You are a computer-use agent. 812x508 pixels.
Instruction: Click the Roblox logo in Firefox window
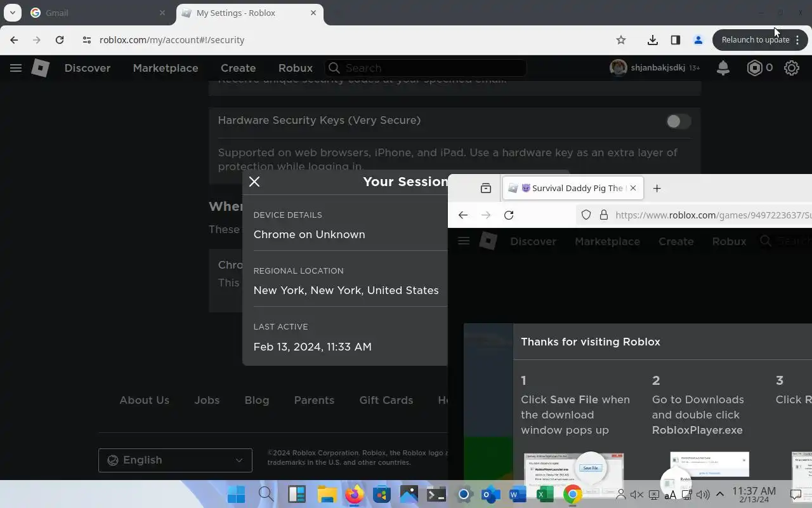tap(488, 241)
